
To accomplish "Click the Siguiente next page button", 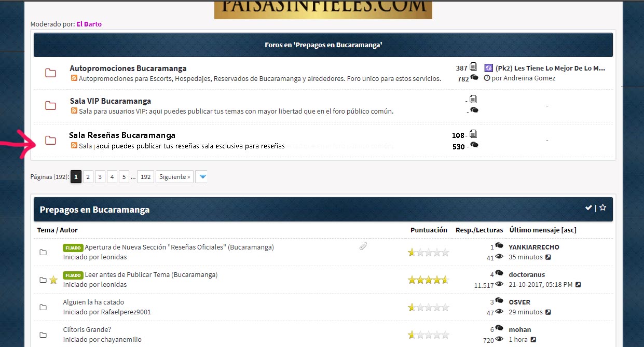I will coord(174,177).
